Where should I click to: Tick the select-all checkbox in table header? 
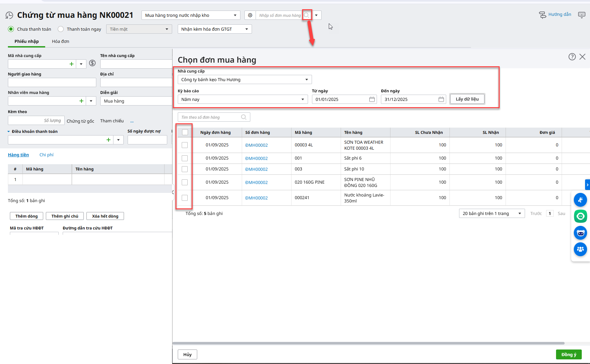pos(185,132)
